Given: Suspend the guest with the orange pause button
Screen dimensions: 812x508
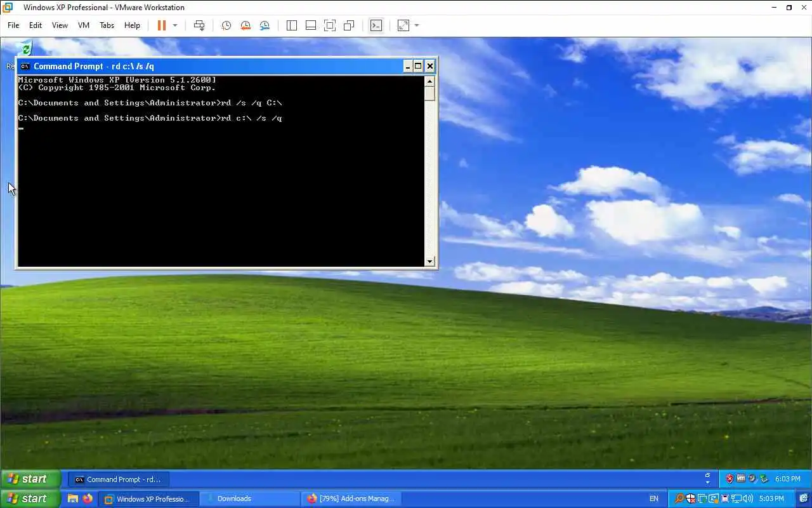Looking at the screenshot, I should [161, 25].
